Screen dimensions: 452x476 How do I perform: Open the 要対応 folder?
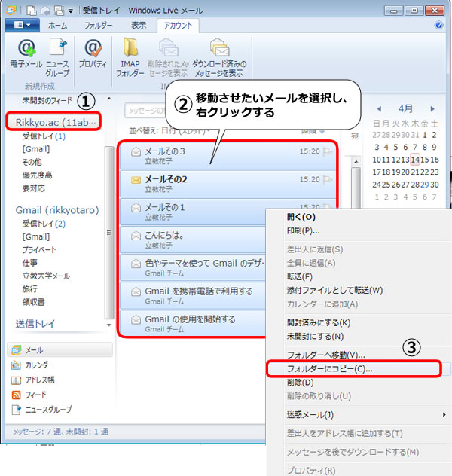click(33, 188)
